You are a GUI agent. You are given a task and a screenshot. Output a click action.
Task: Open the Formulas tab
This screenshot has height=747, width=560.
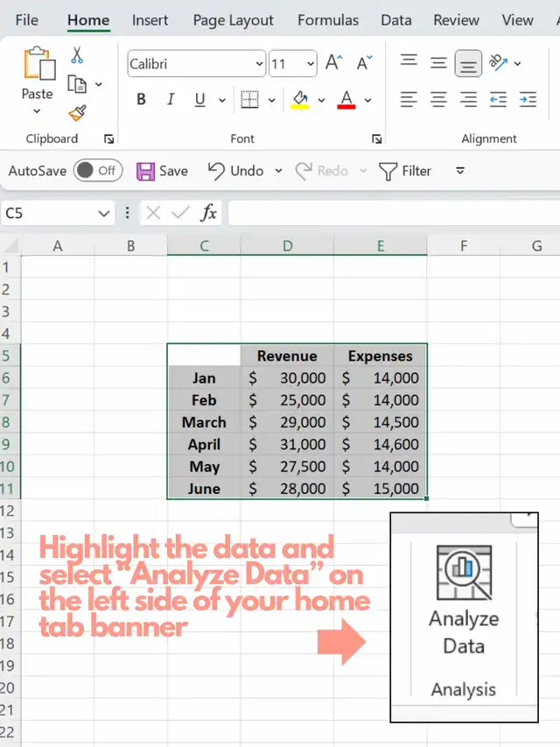coord(327,20)
